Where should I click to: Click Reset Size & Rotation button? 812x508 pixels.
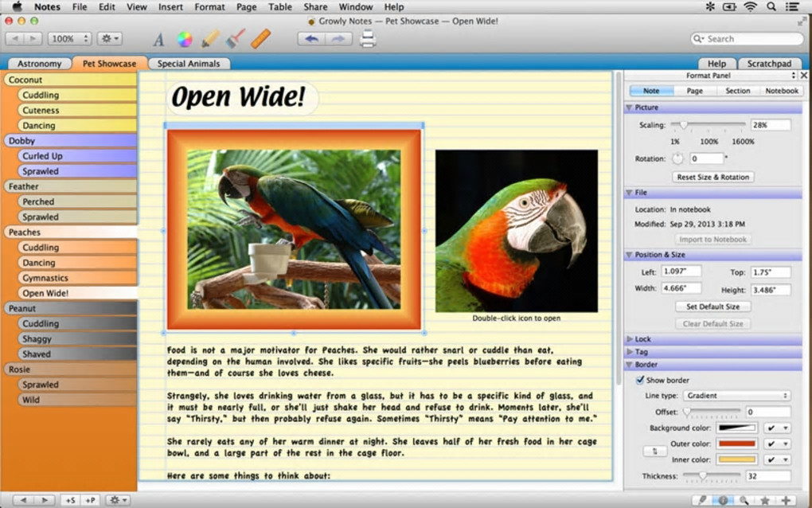(713, 177)
